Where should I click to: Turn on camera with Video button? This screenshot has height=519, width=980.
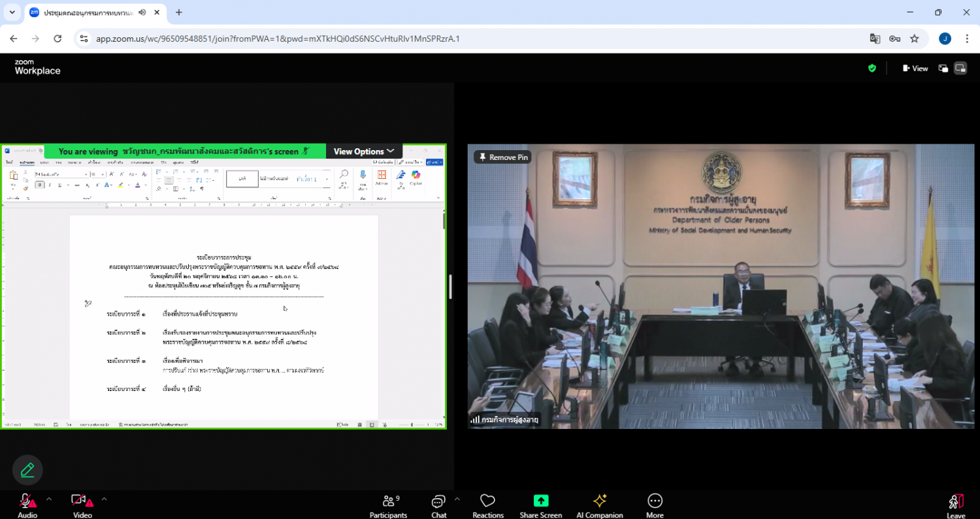[82, 505]
